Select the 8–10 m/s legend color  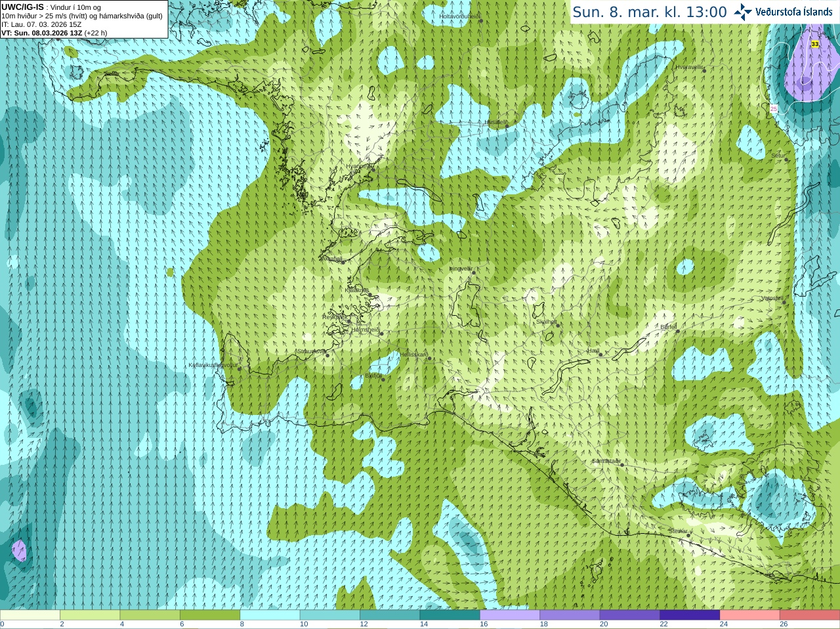click(270, 615)
